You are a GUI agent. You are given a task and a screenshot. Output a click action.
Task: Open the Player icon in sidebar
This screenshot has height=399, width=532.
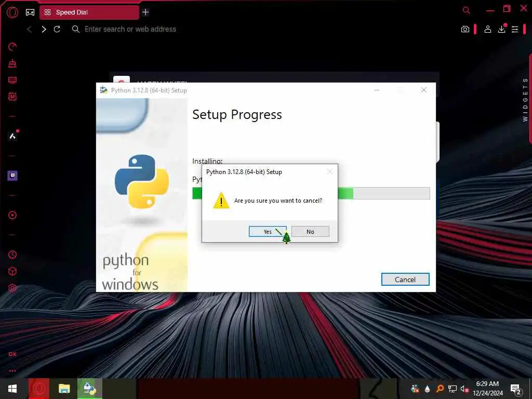[x=12, y=215]
